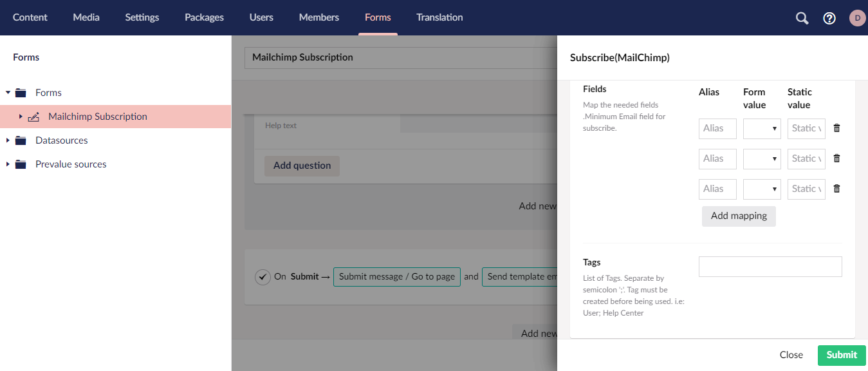The height and width of the screenshot is (371, 868).
Task: Click the Datasources folder icon
Action: [21, 140]
